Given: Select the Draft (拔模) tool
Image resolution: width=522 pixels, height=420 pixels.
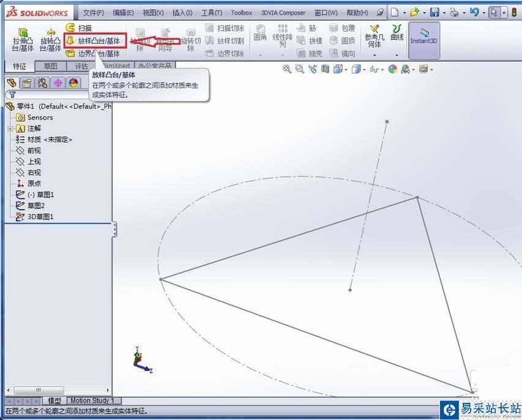Looking at the screenshot, I should click(x=309, y=40).
